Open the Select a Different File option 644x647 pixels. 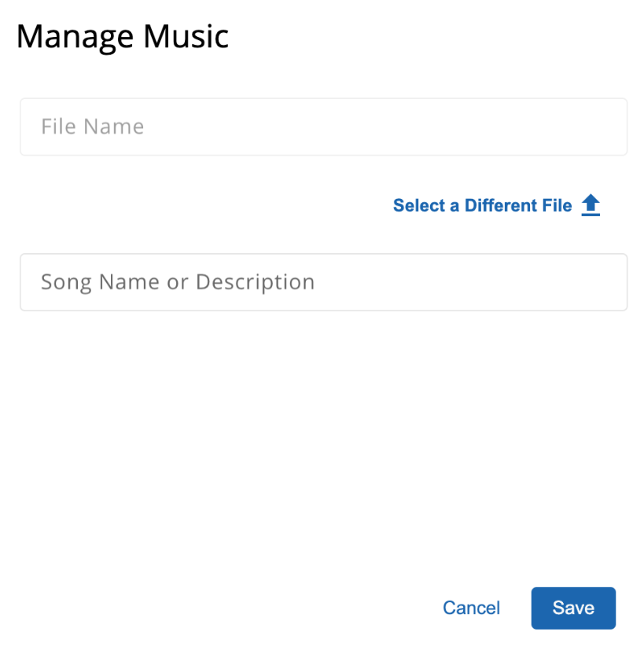(x=482, y=205)
